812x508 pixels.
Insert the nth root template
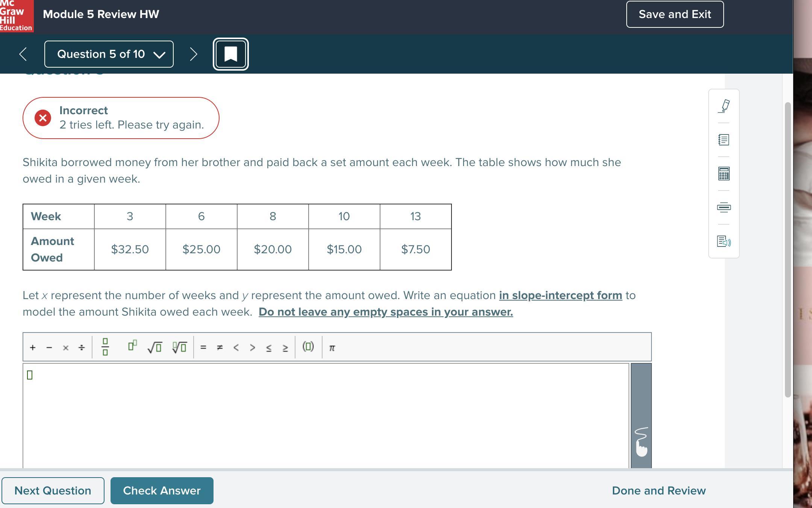(x=179, y=347)
